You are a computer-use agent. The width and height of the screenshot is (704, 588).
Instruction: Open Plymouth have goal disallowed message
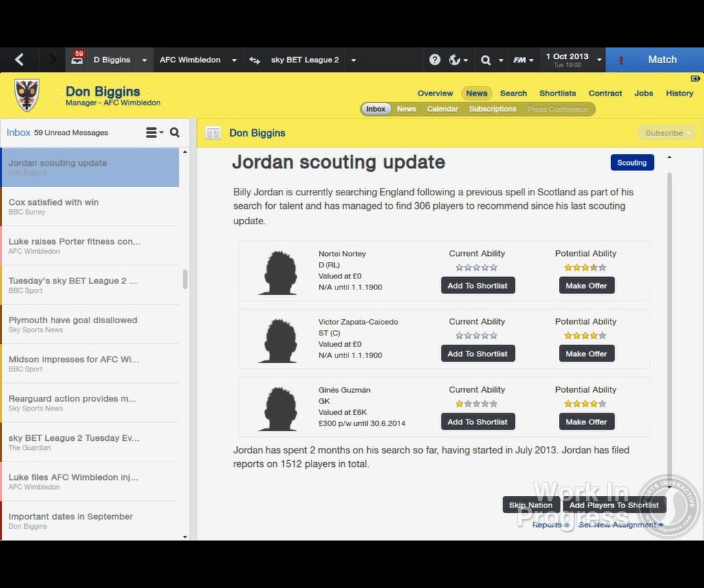click(x=90, y=325)
